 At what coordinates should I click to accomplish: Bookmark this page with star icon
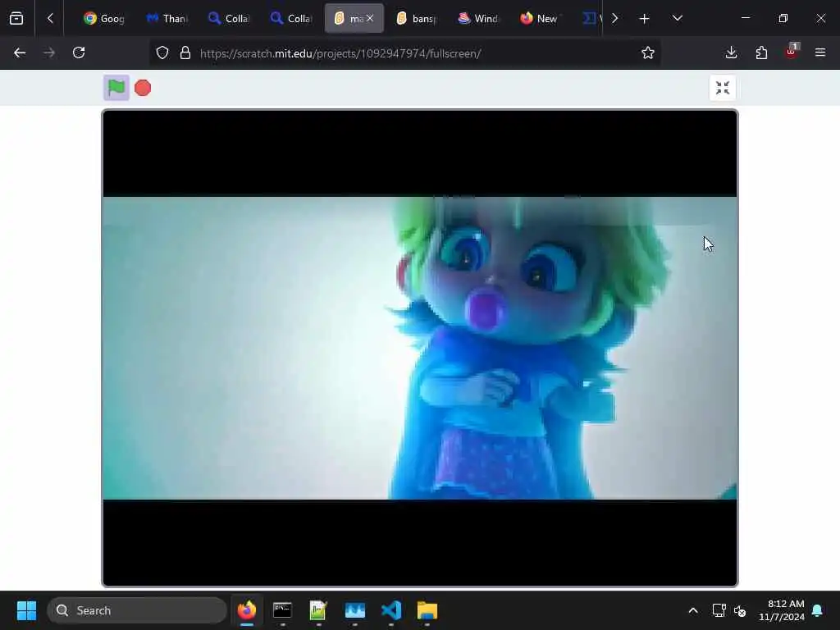pyautogui.click(x=648, y=53)
